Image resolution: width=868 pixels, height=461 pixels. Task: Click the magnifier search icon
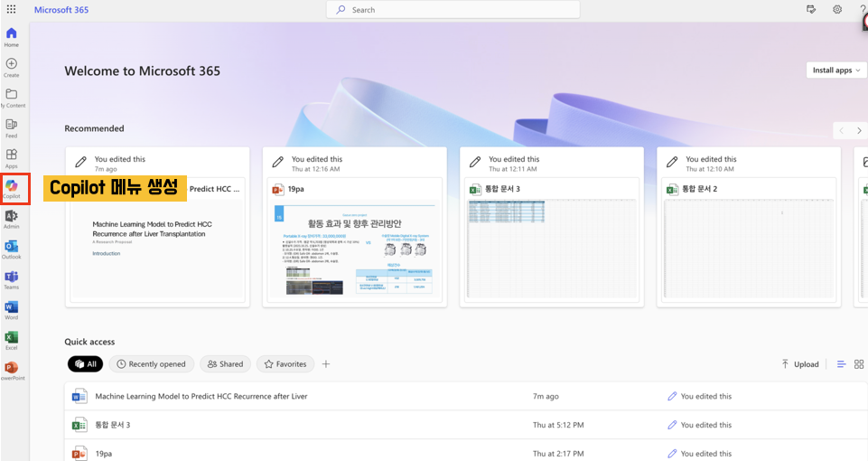pos(341,9)
